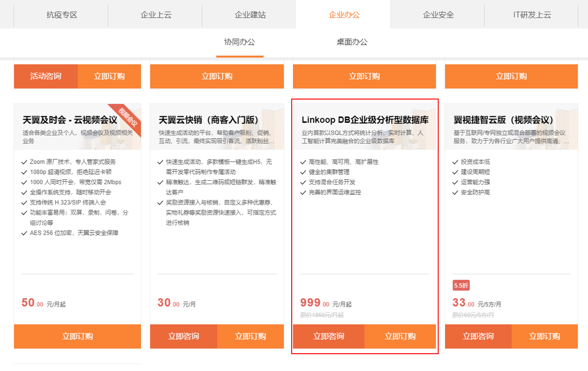
Task: Click 立即咨询 on the 天翼云快销 card
Action: pyautogui.click(x=184, y=336)
